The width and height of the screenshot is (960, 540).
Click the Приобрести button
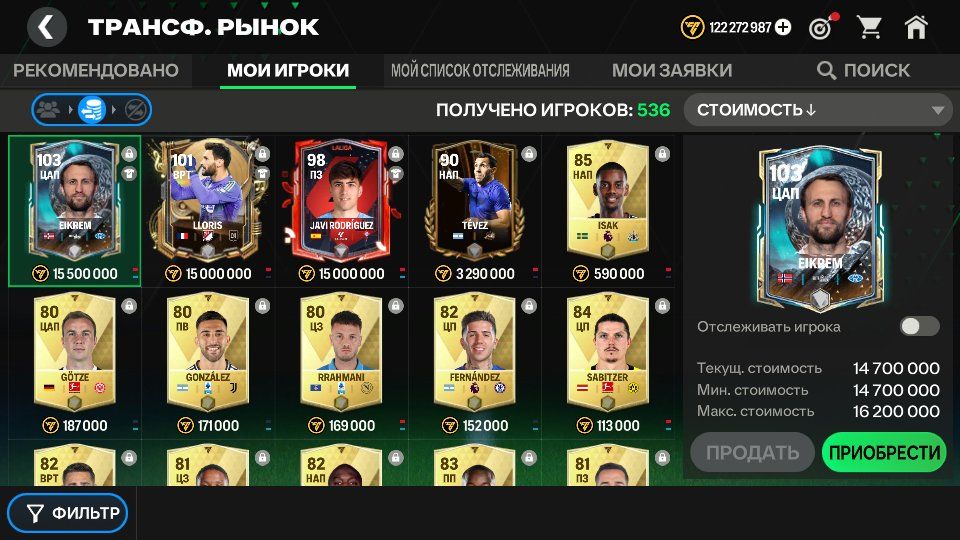coord(884,452)
